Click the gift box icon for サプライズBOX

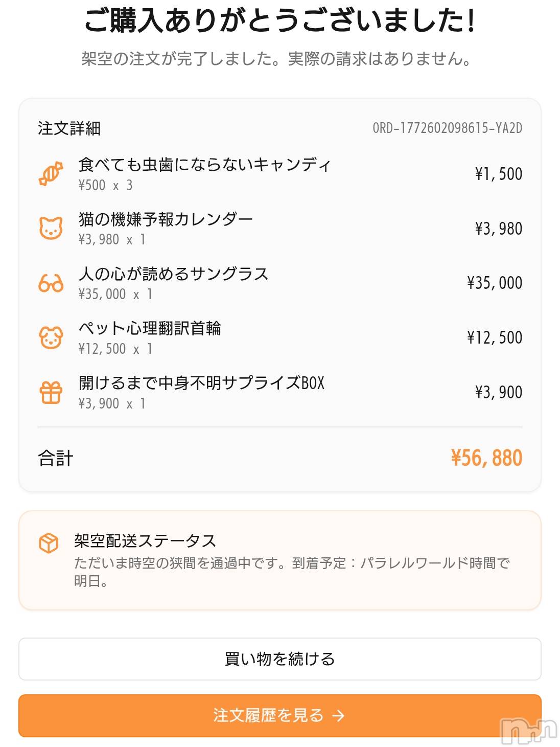pos(51,392)
